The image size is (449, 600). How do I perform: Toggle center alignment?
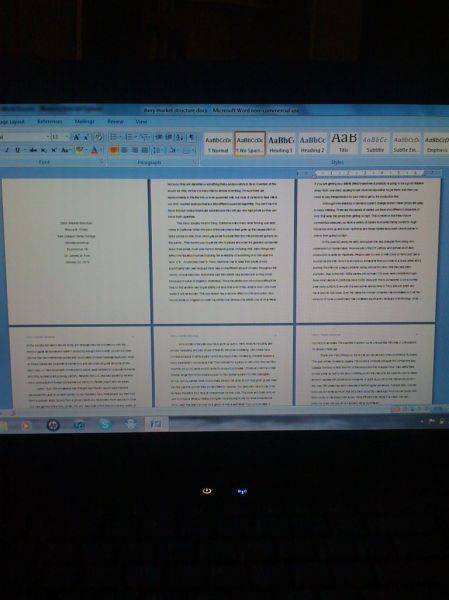coord(124,150)
